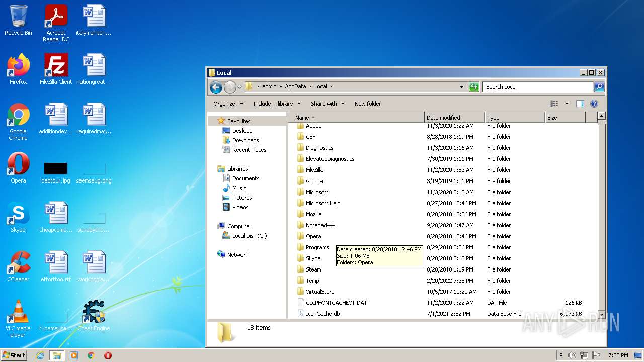Expand the AppData breadcrumb arrow
Screen dimensions: 644x362
[310, 87]
